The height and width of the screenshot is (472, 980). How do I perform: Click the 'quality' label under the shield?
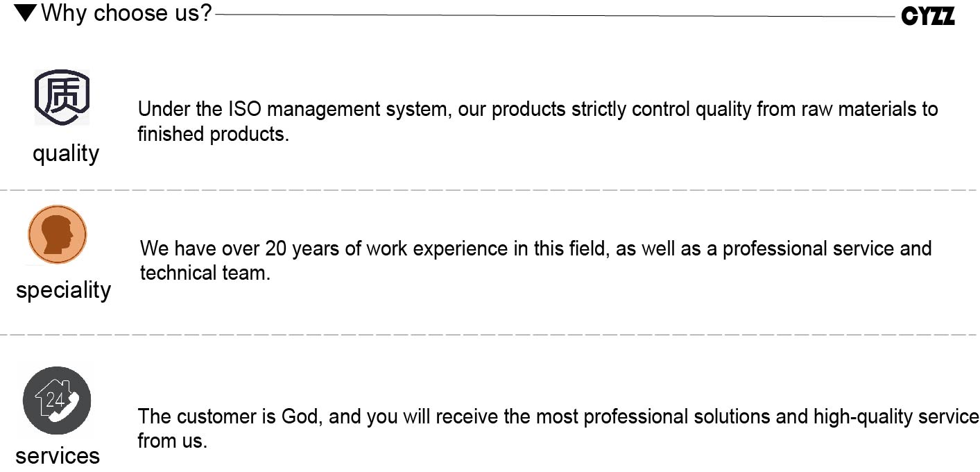coord(66,153)
